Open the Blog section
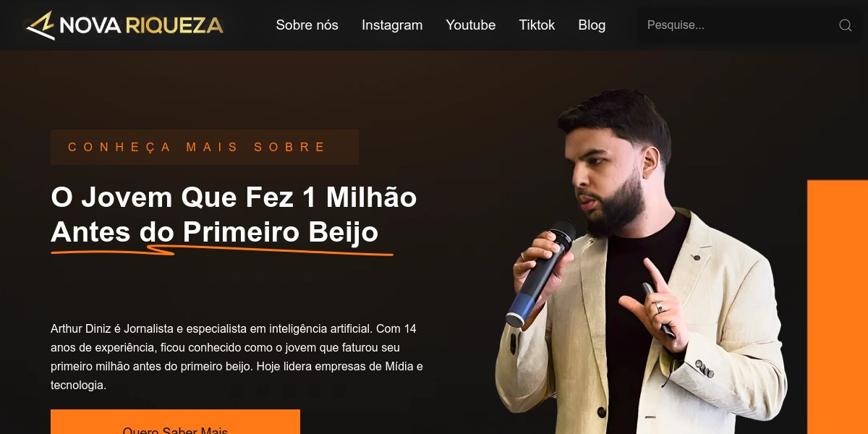868x434 pixels. coord(592,25)
